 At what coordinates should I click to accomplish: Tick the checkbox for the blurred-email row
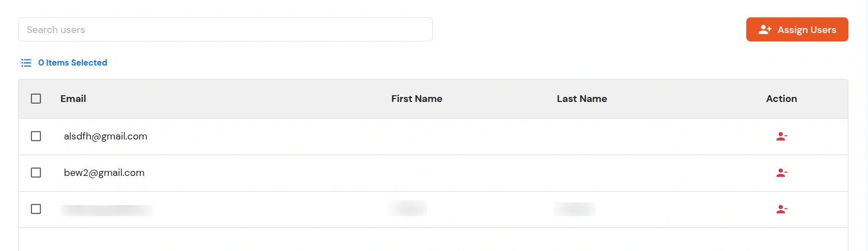click(36, 209)
